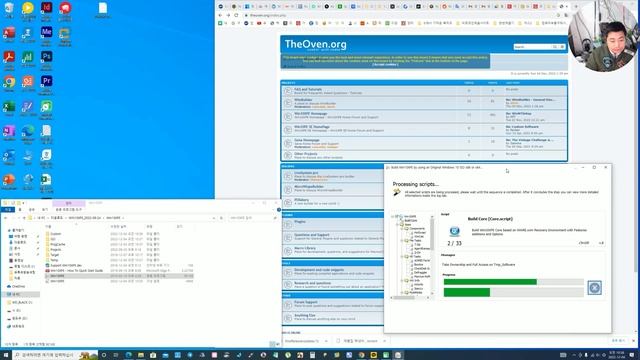This screenshot has height=360, width=640.
Task: Select OneDrive in Explorer navigation pane
Action: coord(19,287)
